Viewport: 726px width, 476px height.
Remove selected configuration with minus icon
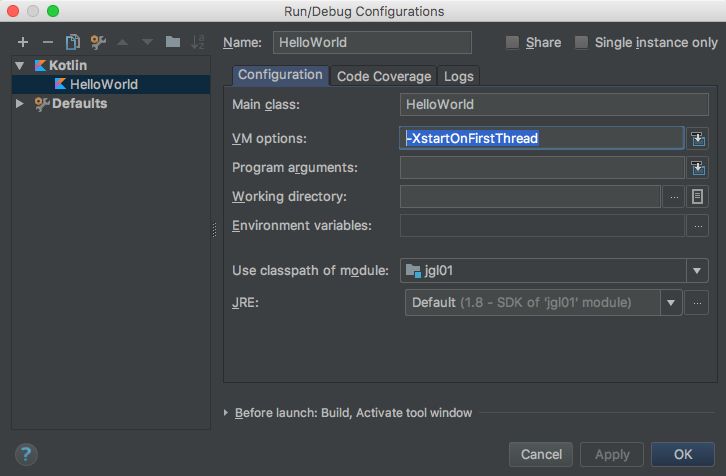click(x=48, y=42)
